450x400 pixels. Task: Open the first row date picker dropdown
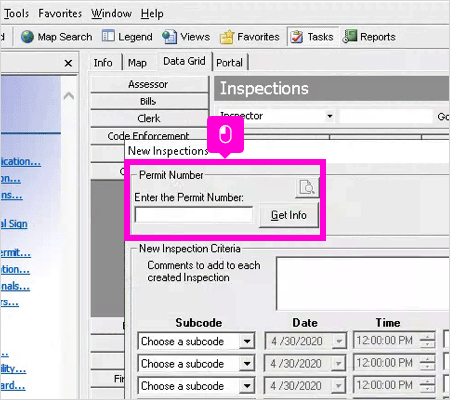click(339, 341)
